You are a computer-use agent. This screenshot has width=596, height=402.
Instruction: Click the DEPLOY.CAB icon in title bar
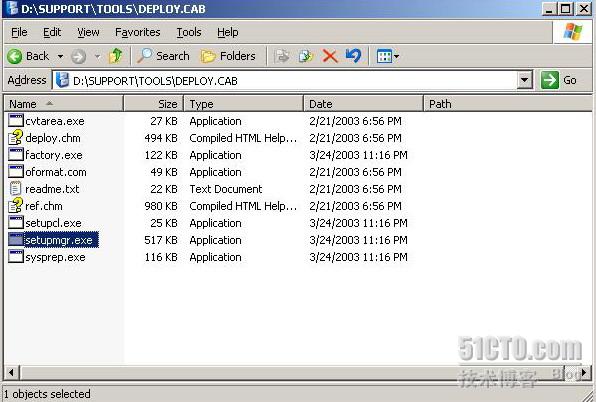coord(11,8)
